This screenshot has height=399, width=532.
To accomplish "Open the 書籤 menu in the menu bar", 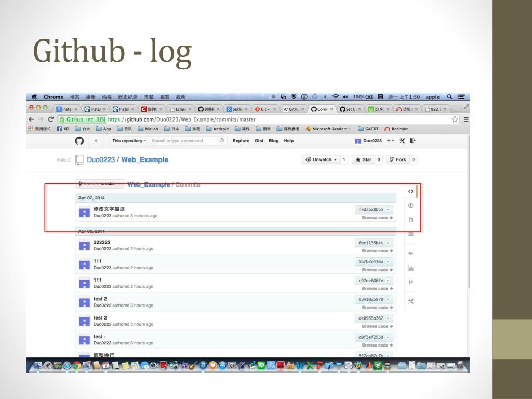I will (x=149, y=97).
